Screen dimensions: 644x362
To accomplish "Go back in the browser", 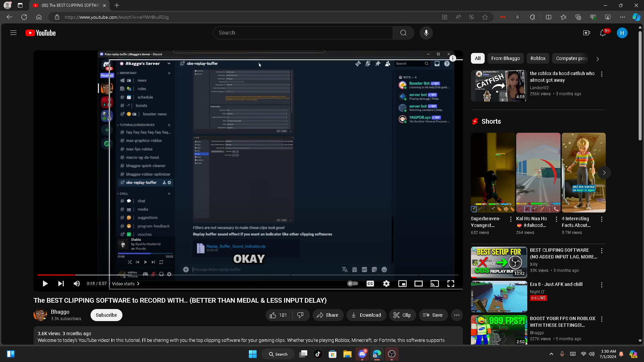I will [9, 17].
